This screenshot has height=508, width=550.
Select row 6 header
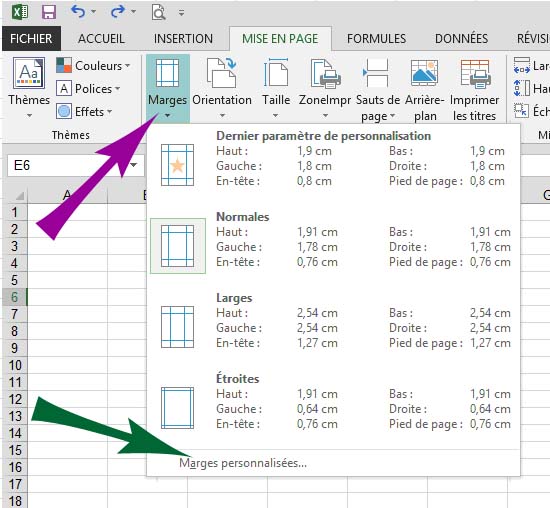click(14, 297)
